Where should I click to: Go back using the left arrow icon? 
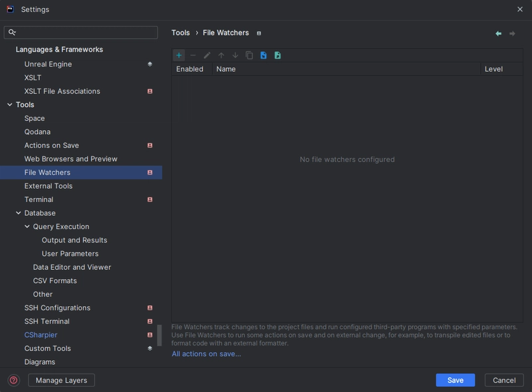498,33
